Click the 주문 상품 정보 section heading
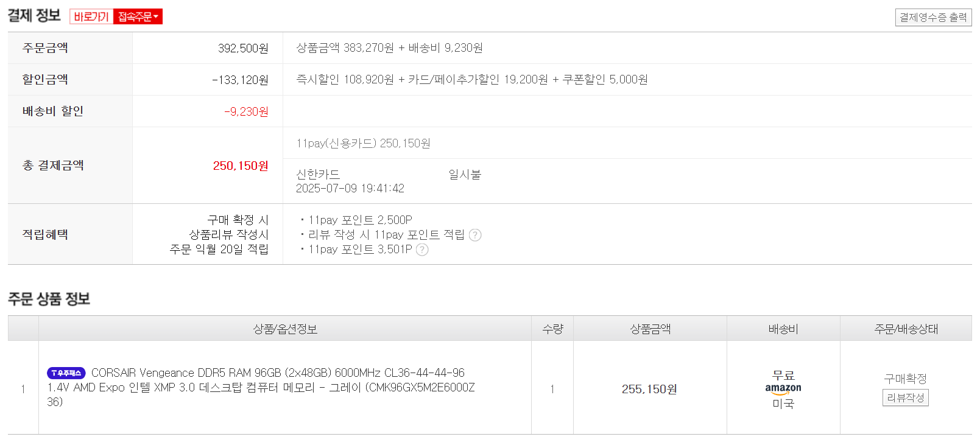This screenshot has height=448, width=980. pos(49,299)
